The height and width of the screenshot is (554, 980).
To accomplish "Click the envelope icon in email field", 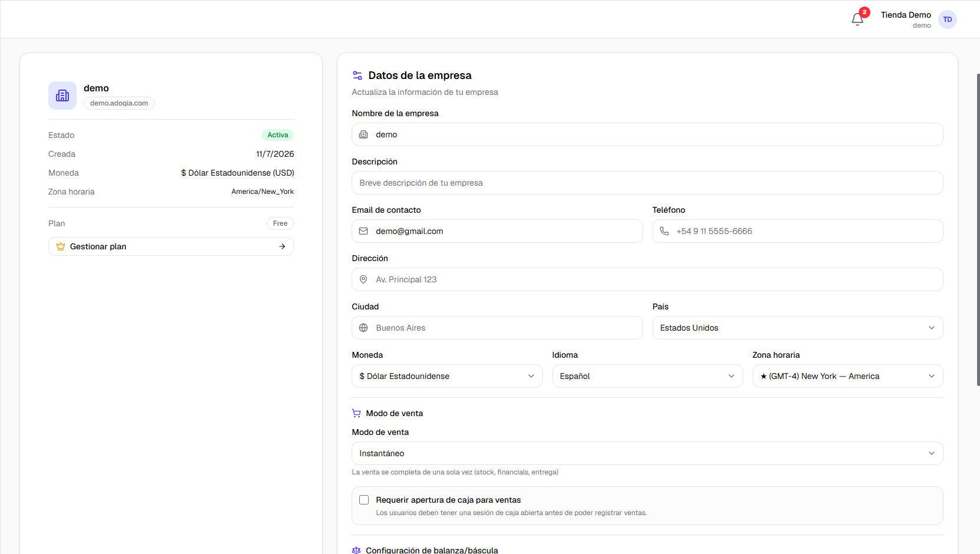I will (x=363, y=231).
